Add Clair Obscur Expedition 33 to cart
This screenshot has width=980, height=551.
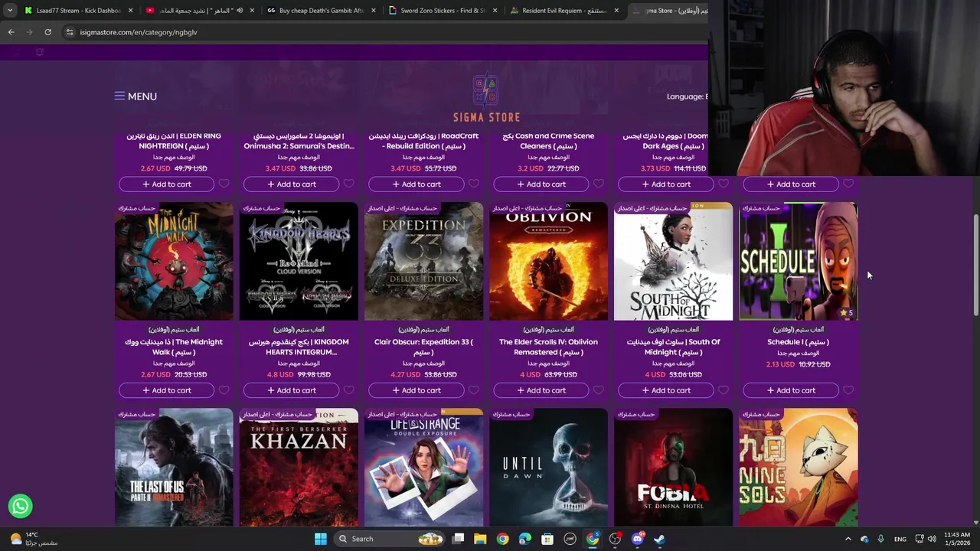[416, 390]
